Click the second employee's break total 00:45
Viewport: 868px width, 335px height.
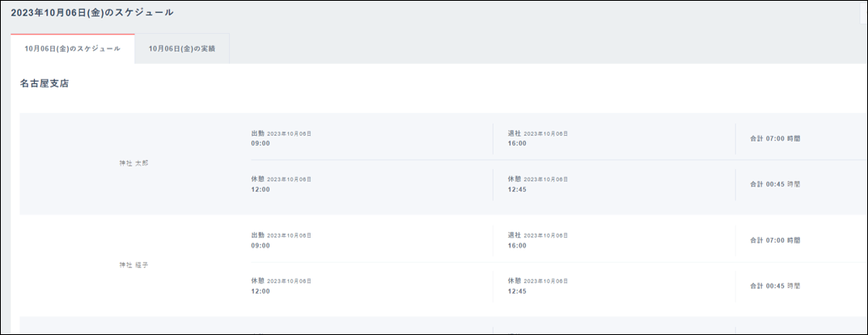coord(775,286)
